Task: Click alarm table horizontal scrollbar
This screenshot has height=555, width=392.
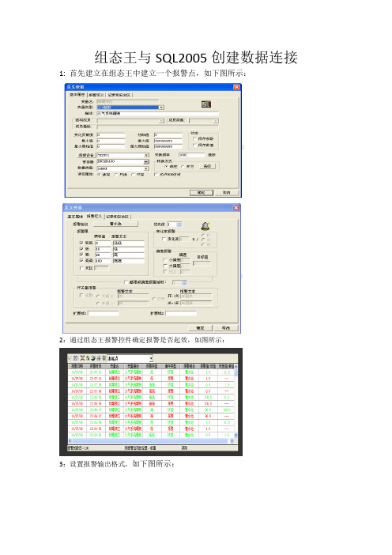Action: (x=150, y=440)
